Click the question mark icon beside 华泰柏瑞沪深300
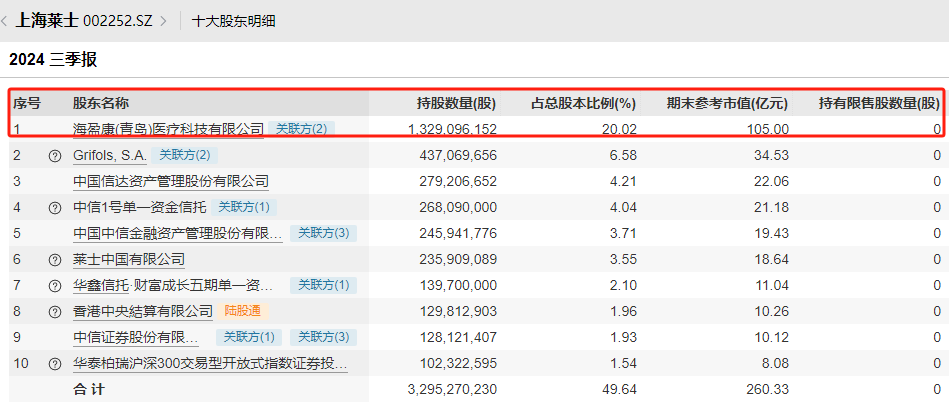949x403 pixels. (55, 363)
